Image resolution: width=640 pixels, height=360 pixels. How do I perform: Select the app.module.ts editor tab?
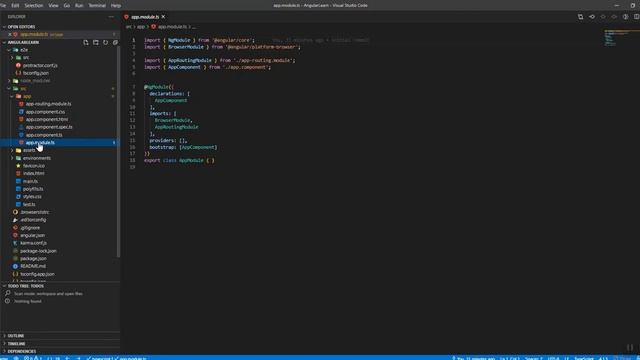click(x=145, y=17)
